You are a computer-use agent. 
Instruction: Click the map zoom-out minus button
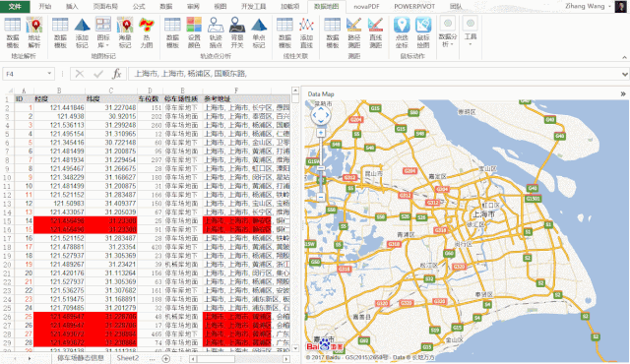point(321,197)
